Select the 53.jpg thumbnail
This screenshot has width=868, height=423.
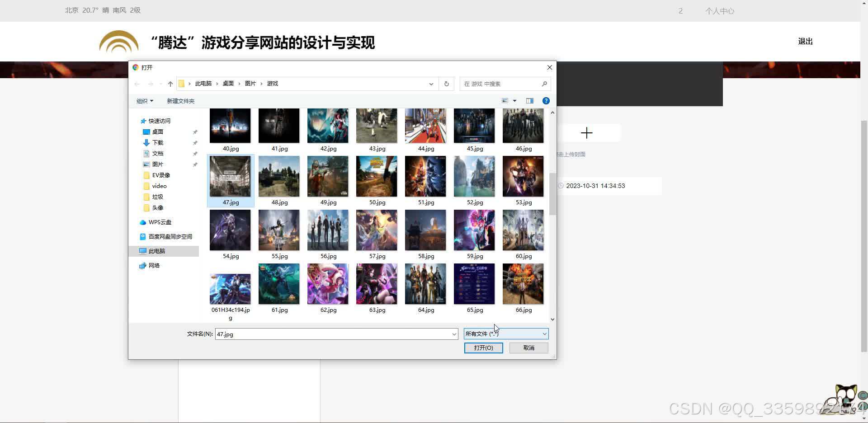523,176
